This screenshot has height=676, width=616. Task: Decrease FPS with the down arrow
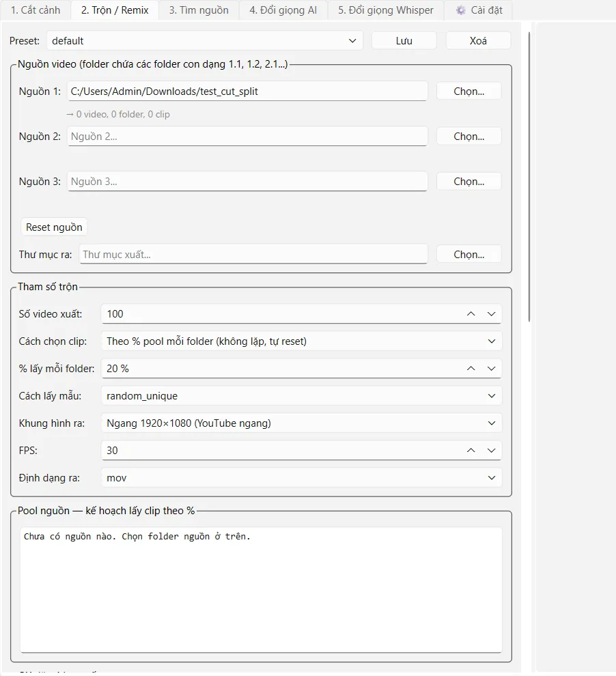[492, 451]
